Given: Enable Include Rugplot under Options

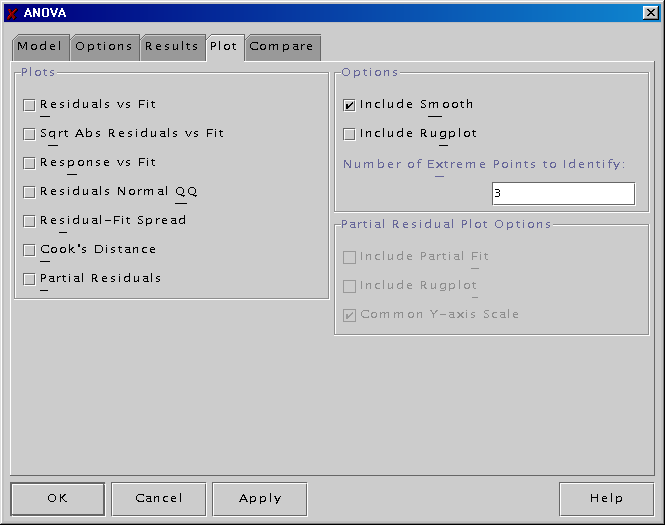Looking at the screenshot, I should click(x=349, y=134).
